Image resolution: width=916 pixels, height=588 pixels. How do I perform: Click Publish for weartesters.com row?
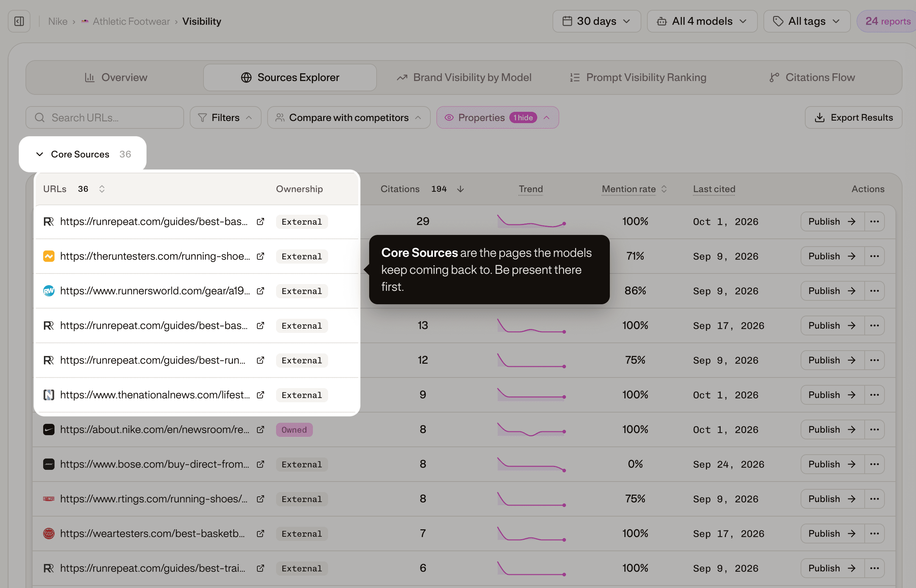[x=832, y=534]
